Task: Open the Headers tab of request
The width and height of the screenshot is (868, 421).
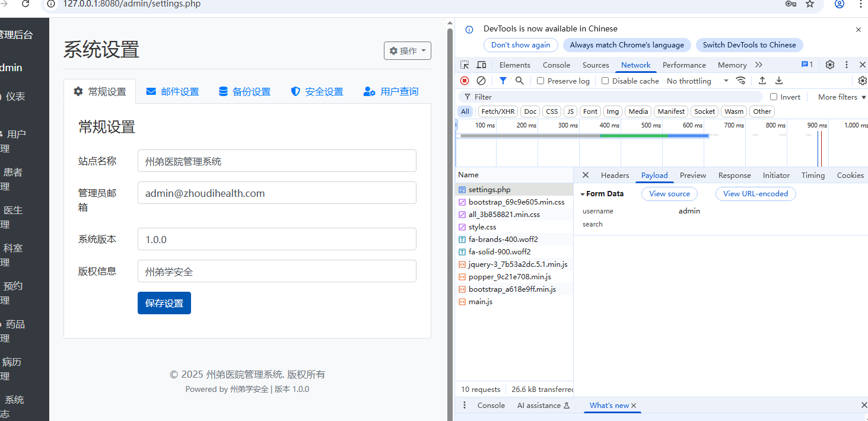Action: coord(615,175)
